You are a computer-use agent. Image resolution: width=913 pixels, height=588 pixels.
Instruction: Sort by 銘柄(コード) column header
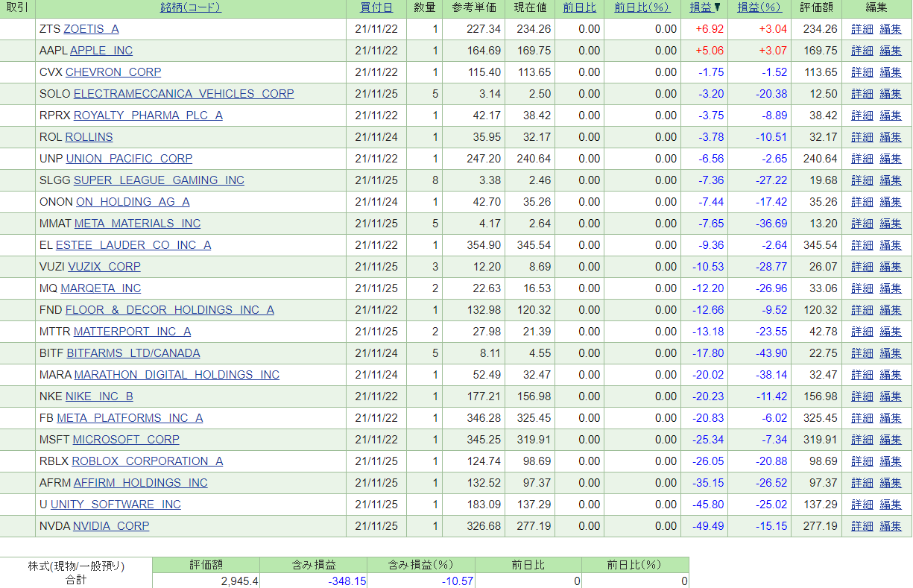point(190,7)
